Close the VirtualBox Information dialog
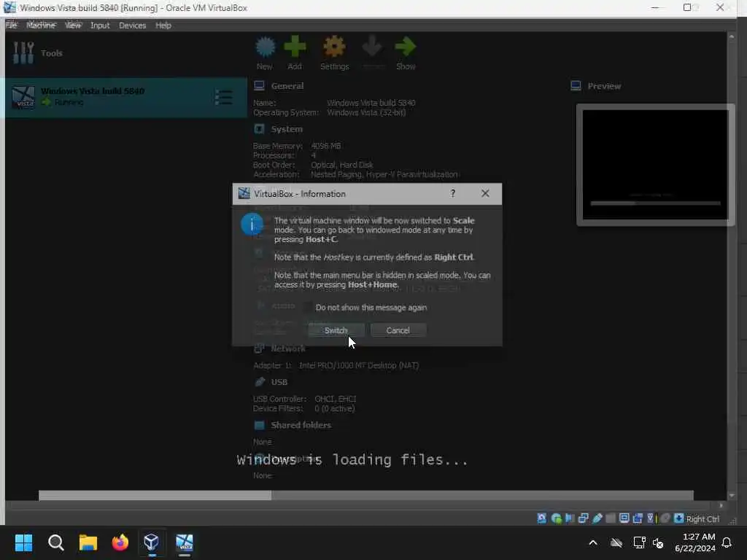747x560 pixels. (485, 193)
